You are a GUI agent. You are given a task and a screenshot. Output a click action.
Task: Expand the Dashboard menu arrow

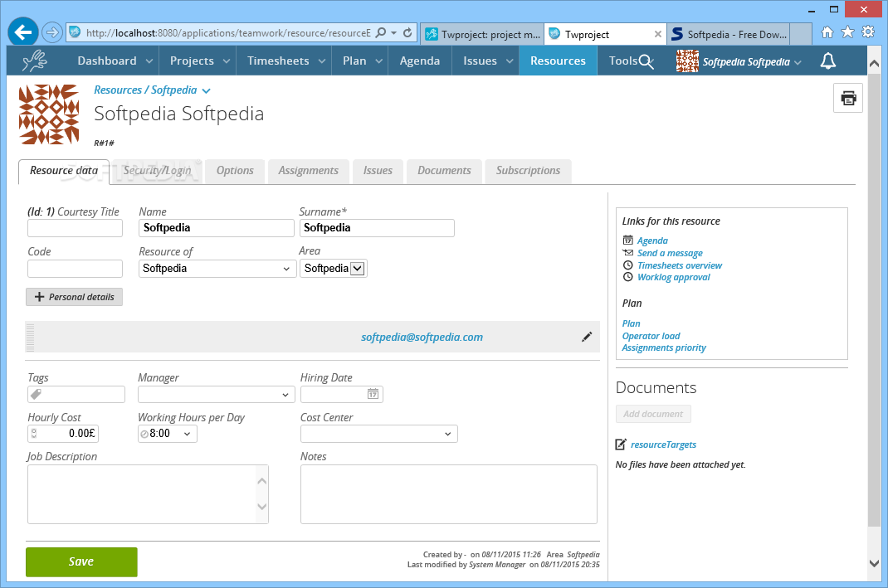149,61
